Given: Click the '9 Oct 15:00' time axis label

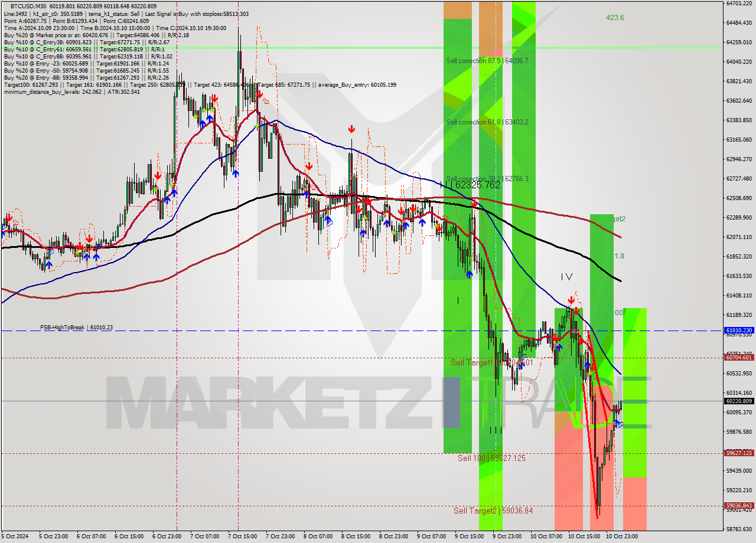Looking at the screenshot, I should tap(470, 537).
